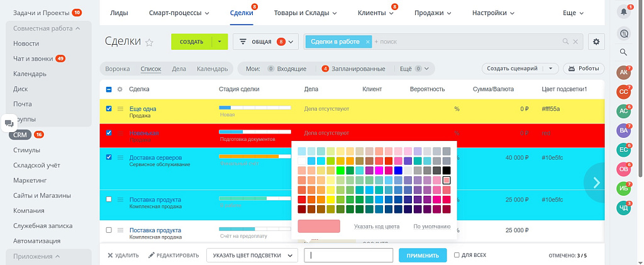The image size is (644, 265).
Task: Open the arrow beside the Создать button
Action: point(219,42)
